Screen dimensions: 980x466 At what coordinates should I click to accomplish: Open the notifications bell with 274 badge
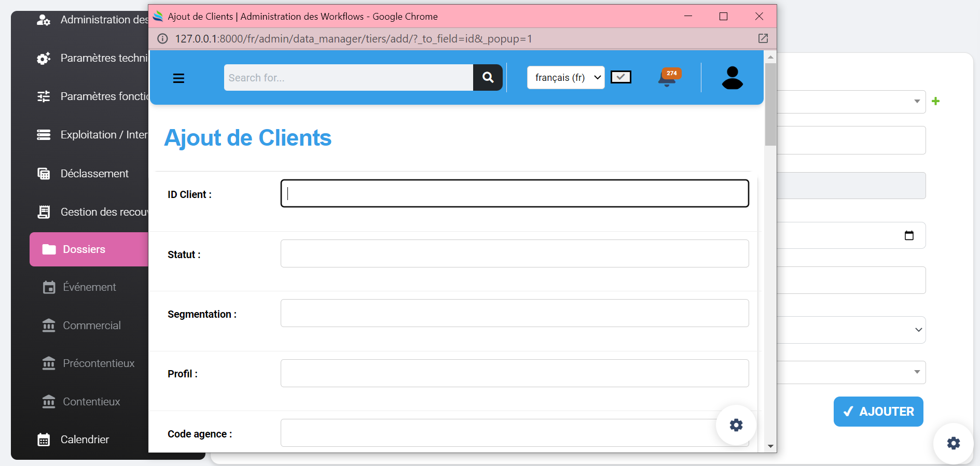point(668,78)
